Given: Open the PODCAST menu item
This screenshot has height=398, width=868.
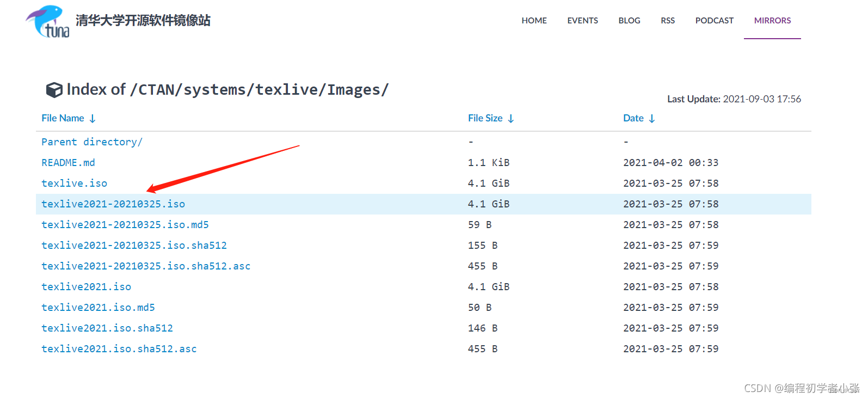Looking at the screenshot, I should [715, 21].
